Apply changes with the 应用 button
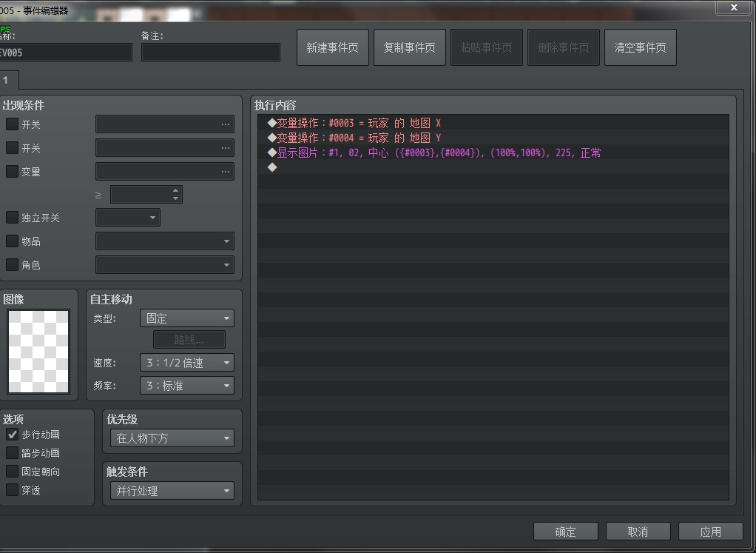The width and height of the screenshot is (756, 553). 710,532
